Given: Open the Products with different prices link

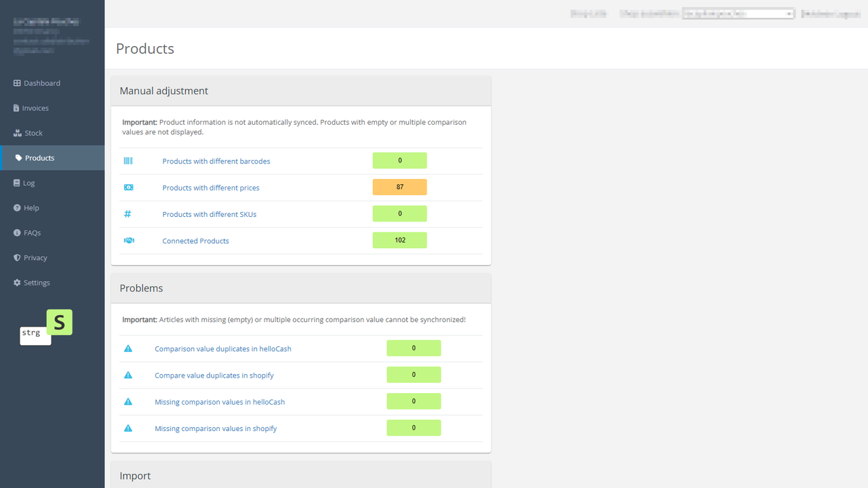Looking at the screenshot, I should point(211,187).
